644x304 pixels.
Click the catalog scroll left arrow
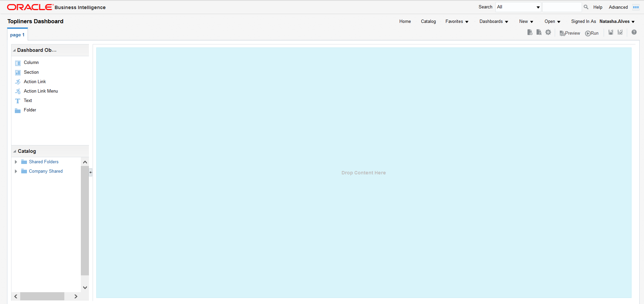[x=16, y=296]
